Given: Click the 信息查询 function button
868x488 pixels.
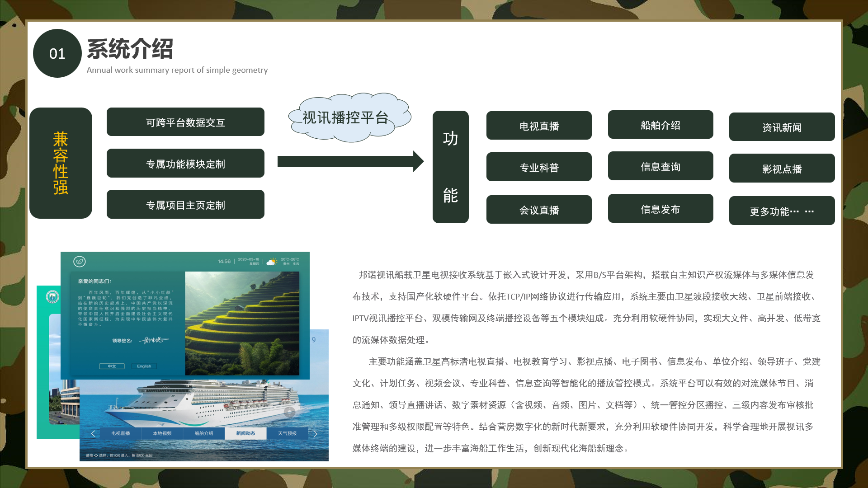Looking at the screenshot, I should (x=660, y=166).
